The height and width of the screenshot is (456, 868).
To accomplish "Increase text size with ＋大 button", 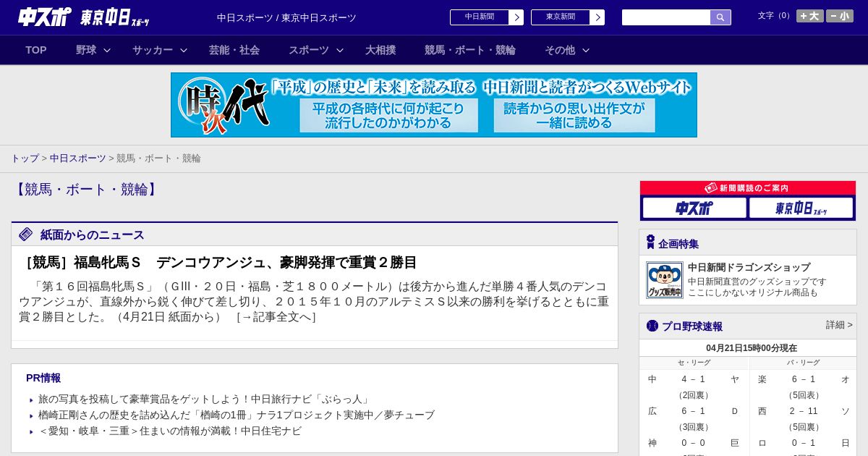I will click(x=810, y=16).
